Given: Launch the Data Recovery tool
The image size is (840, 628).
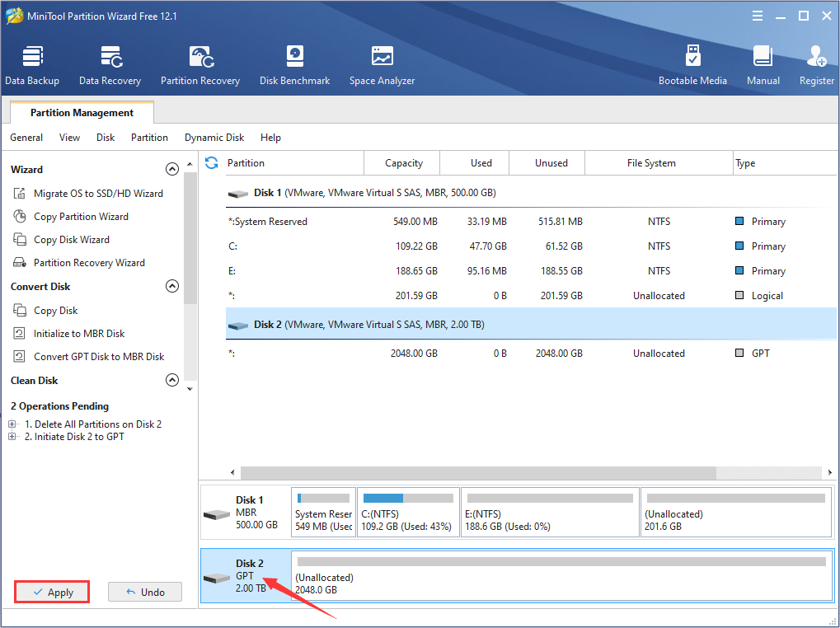Looking at the screenshot, I should [x=110, y=65].
